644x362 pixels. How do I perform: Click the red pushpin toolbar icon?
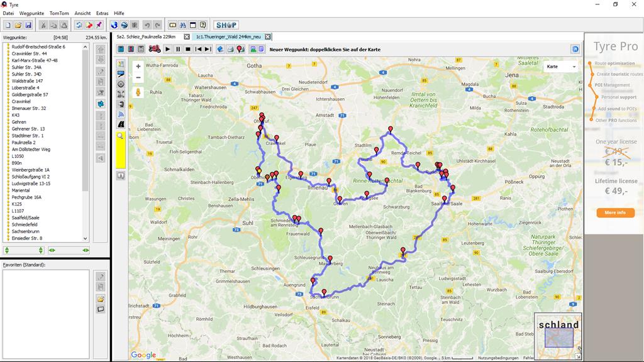click(x=99, y=25)
